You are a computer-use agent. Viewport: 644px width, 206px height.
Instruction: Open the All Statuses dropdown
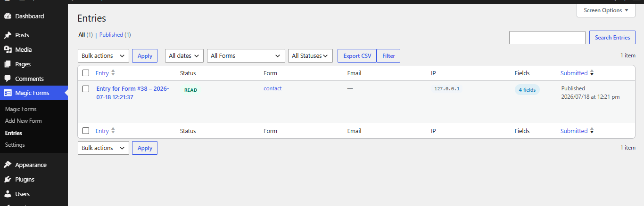(310, 55)
